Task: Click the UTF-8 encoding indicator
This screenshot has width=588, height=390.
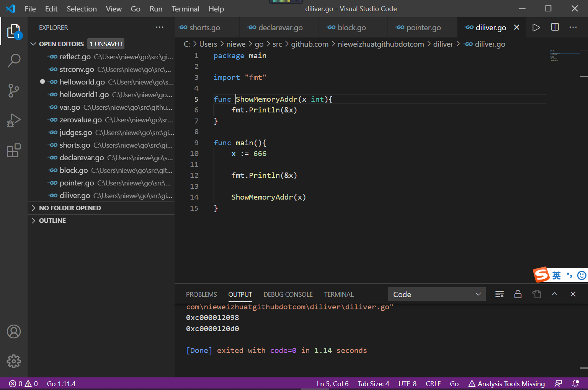Action: tap(407, 383)
